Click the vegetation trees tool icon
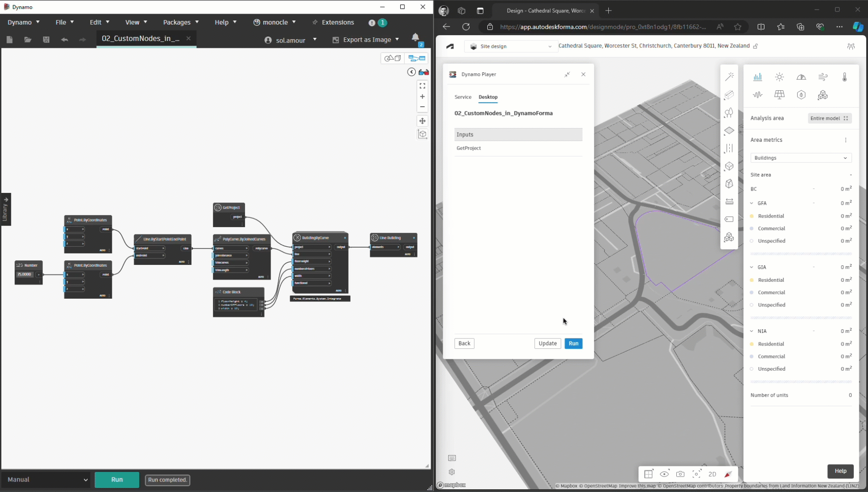 pyautogui.click(x=729, y=113)
